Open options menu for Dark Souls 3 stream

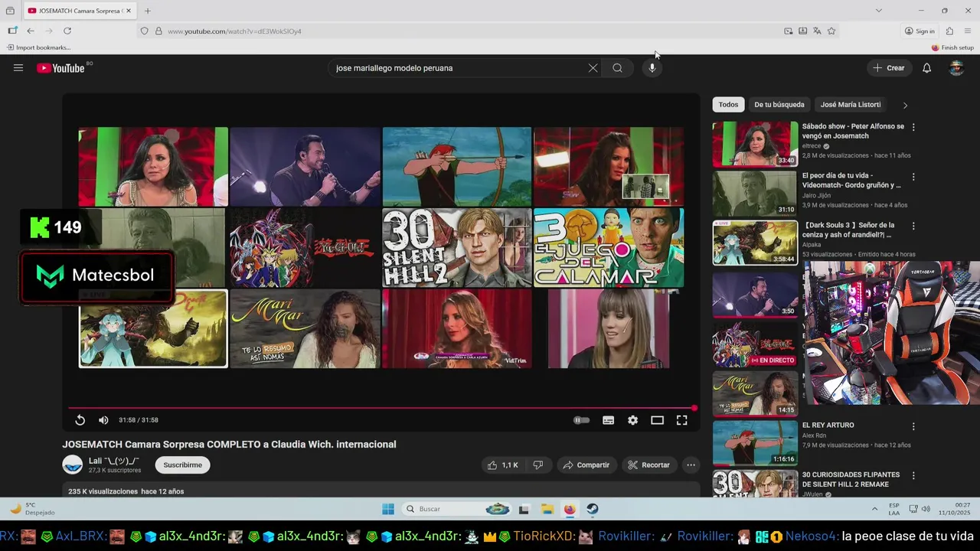[x=913, y=227]
